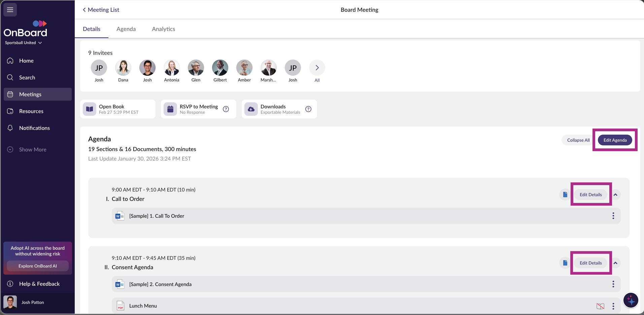This screenshot has width=644, height=315.
Task: Switch to the Analytics tab
Action: point(163,29)
